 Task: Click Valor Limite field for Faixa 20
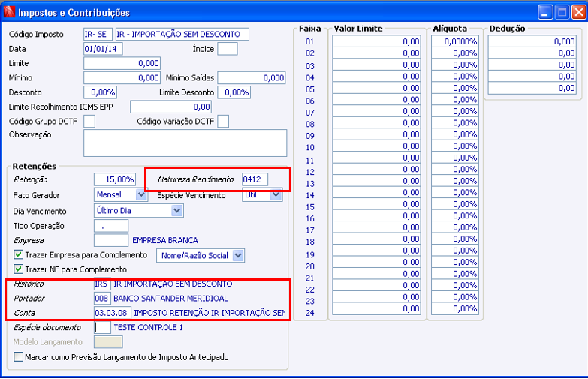pos(376,263)
